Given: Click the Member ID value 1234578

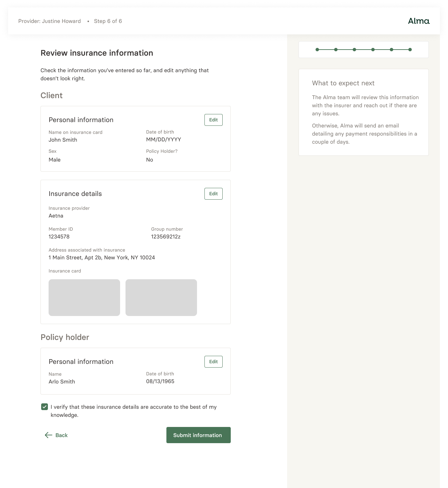Looking at the screenshot, I should 59,236.
